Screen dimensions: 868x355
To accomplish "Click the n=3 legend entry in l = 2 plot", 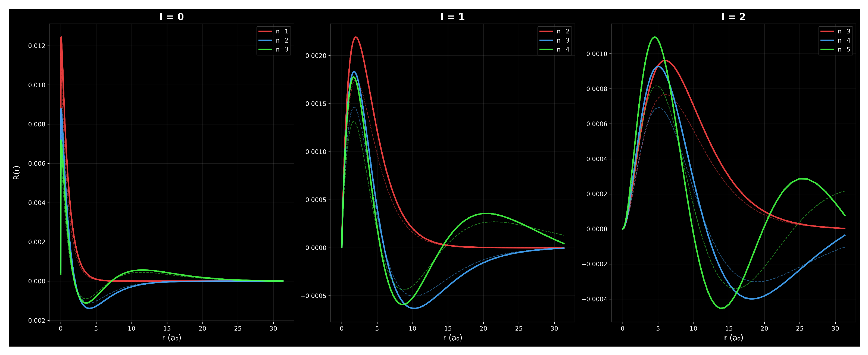I will pyautogui.click(x=835, y=31).
